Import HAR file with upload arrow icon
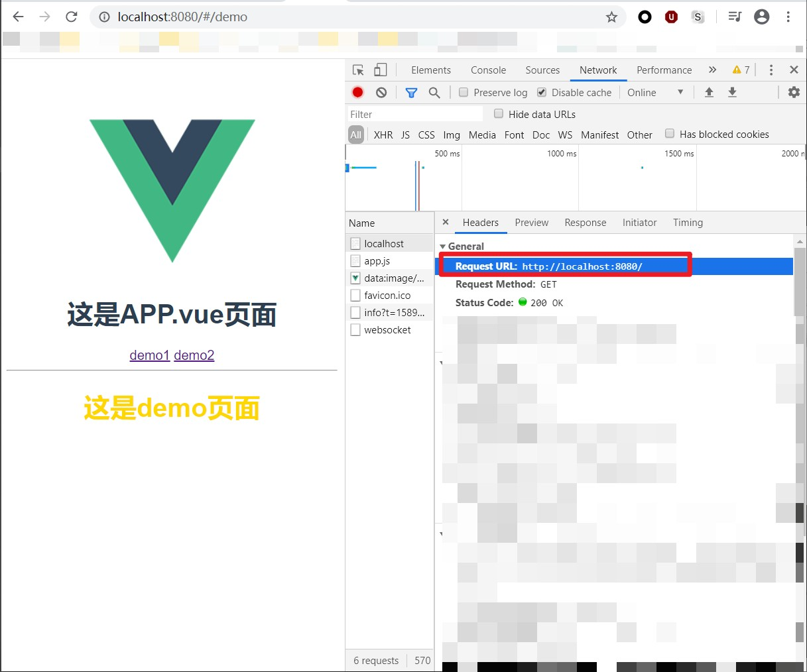The image size is (807, 672). point(709,92)
